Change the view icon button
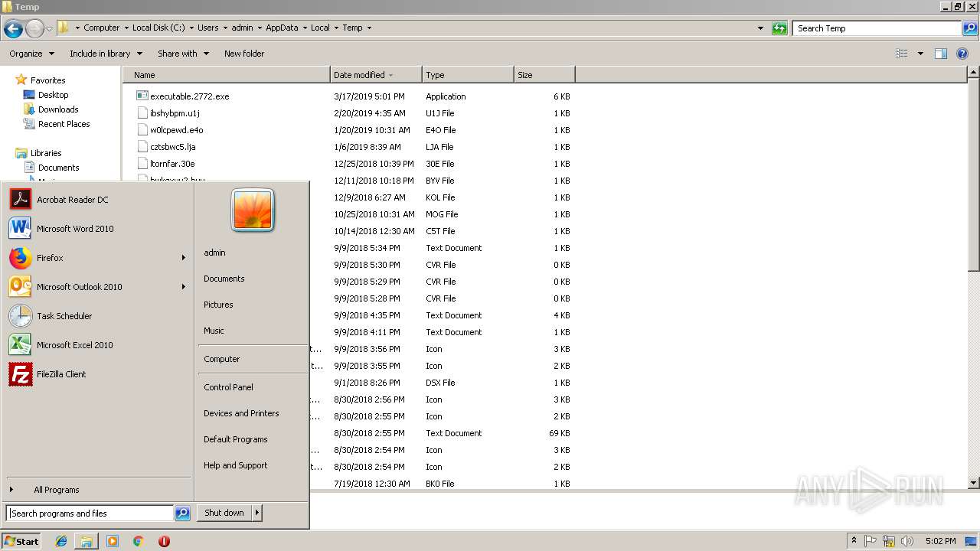The width and height of the screenshot is (980, 551). [902, 54]
